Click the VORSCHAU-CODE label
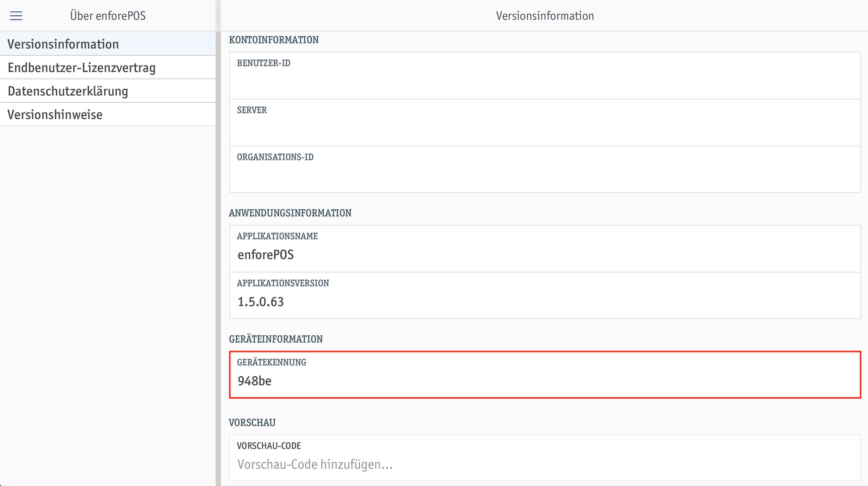 tap(269, 445)
